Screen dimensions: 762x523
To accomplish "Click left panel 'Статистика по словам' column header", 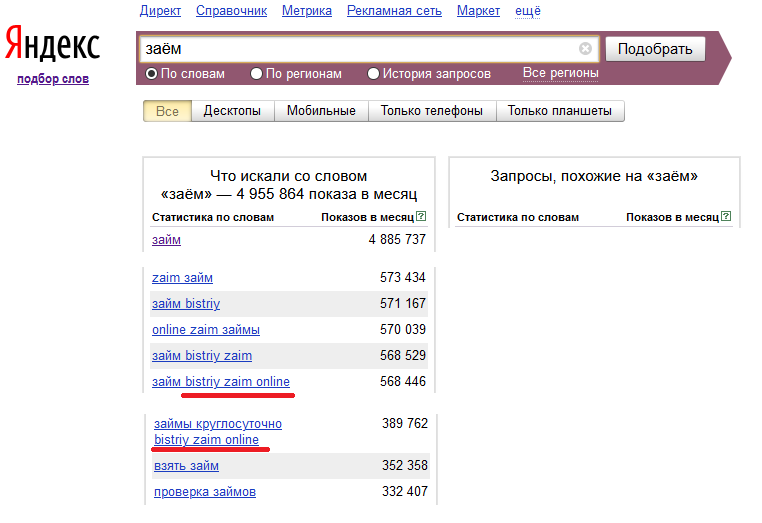I will pos(213,217).
